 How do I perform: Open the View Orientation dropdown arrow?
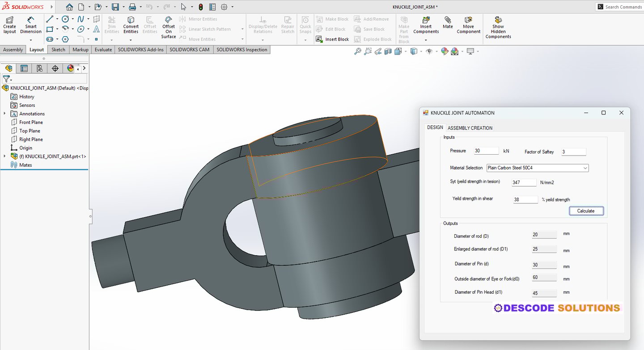pos(421,51)
